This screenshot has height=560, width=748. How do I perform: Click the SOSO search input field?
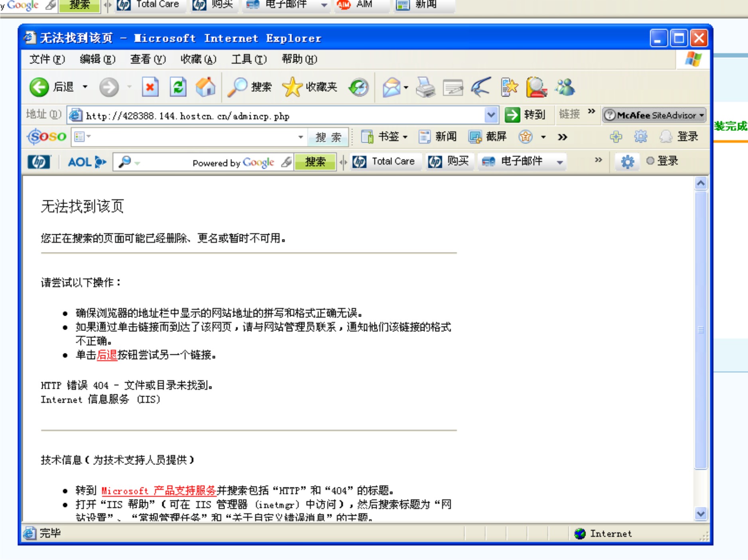189,137
